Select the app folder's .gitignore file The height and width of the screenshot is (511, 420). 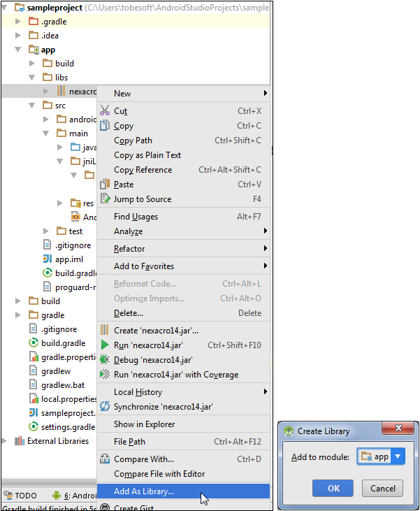pyautogui.click(x=73, y=245)
